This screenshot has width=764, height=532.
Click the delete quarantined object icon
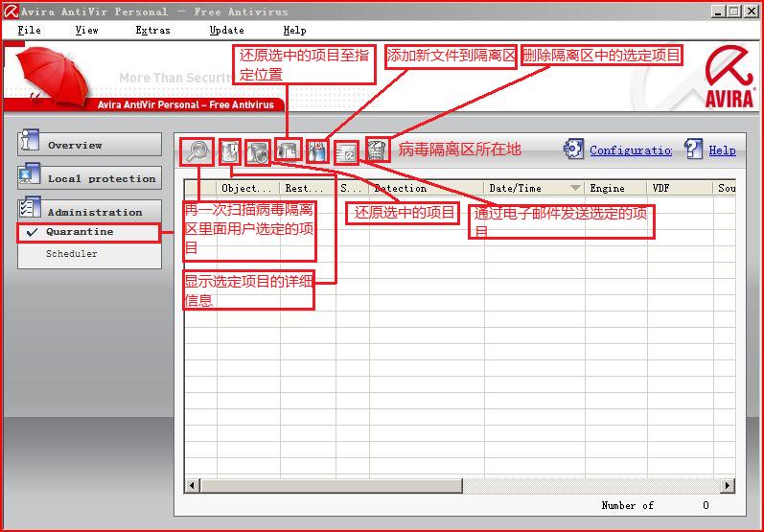click(377, 150)
